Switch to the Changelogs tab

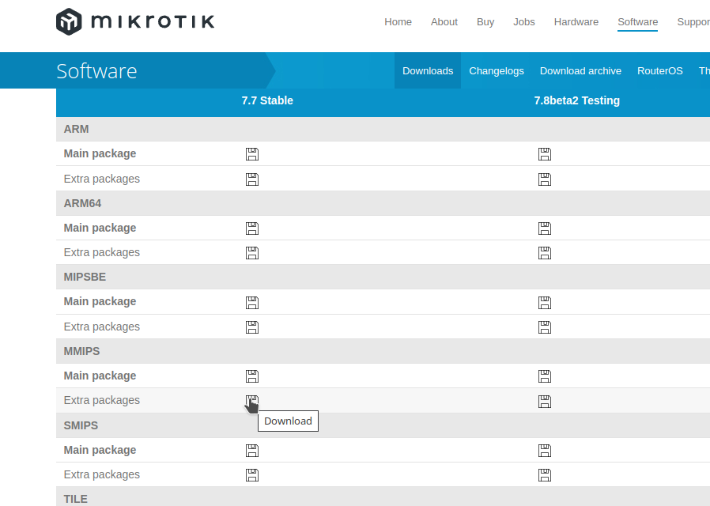[496, 71]
